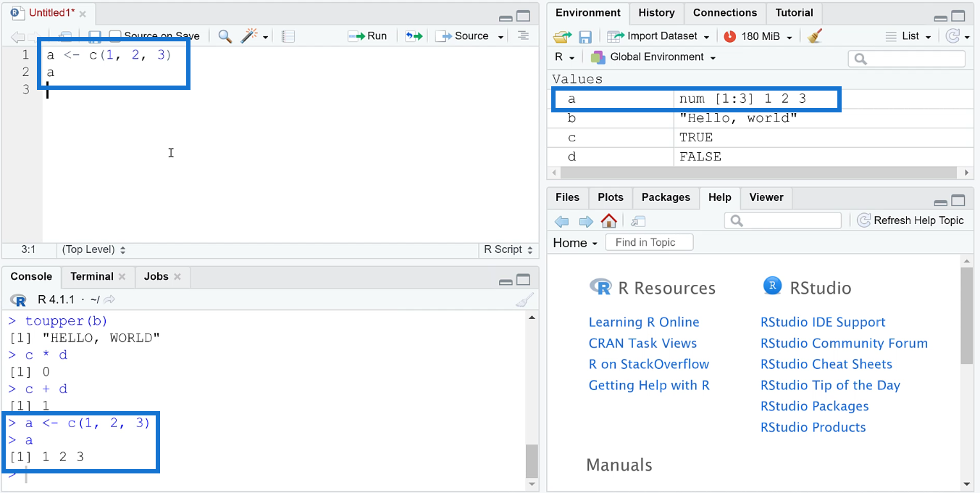Show editor in new window icon
This screenshot has width=980, height=493.
coord(65,36)
